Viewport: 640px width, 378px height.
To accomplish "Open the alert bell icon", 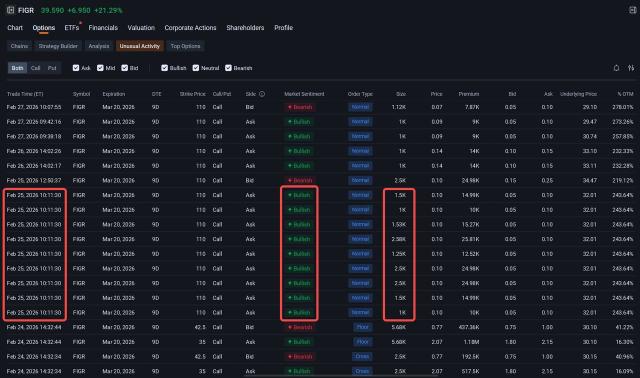I will point(616,68).
